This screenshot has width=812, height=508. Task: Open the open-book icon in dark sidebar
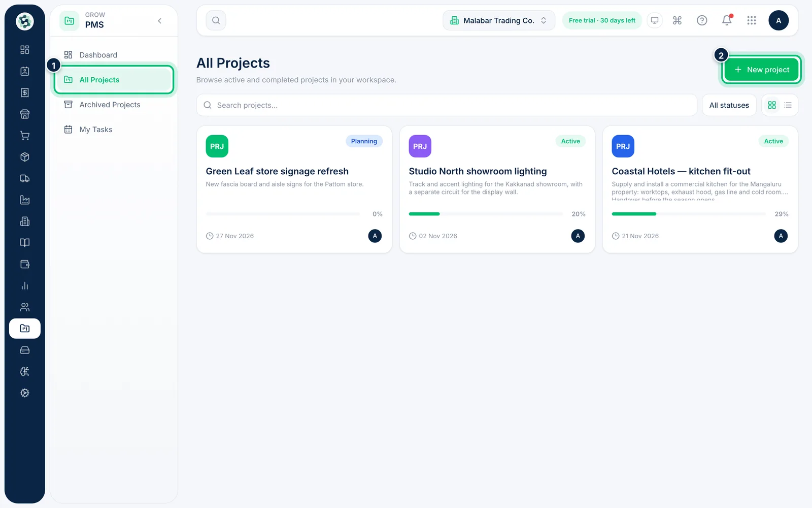coord(24,243)
